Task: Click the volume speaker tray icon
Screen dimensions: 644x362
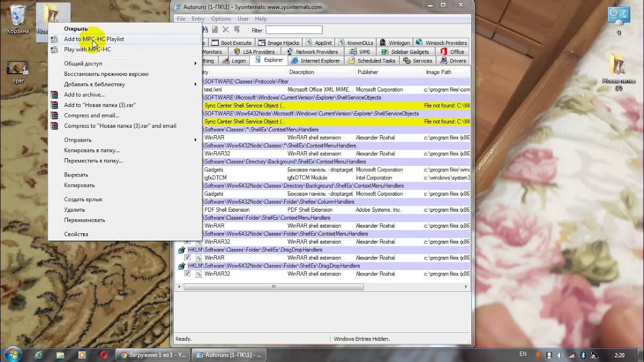Action: coord(560,355)
